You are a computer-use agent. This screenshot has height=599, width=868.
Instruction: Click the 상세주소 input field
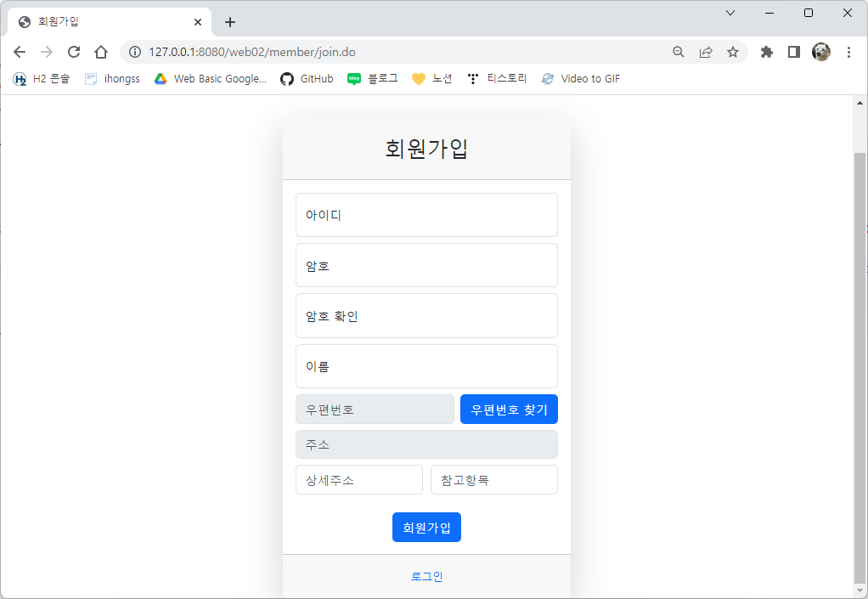(x=358, y=479)
